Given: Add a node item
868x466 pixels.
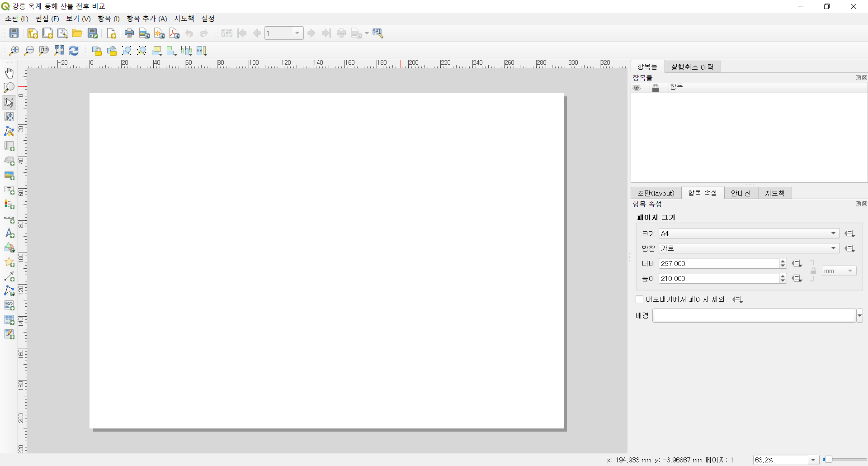Looking at the screenshot, I should 9,291.
